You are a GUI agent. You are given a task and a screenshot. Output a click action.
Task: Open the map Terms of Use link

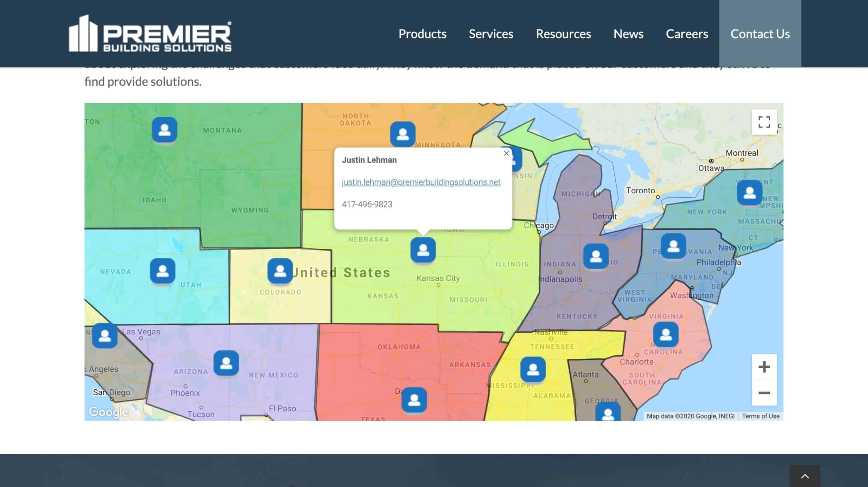[x=761, y=416]
